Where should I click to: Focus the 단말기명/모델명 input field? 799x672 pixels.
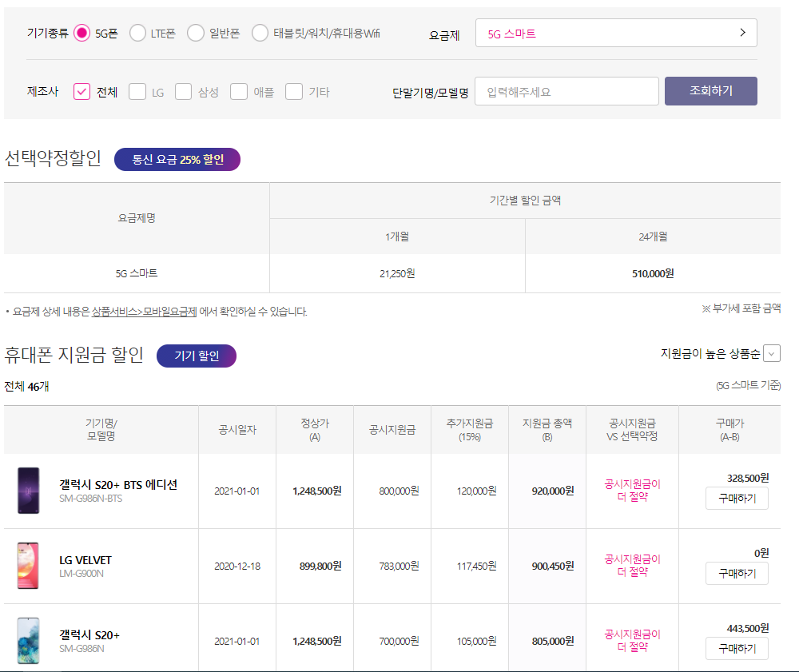point(566,91)
